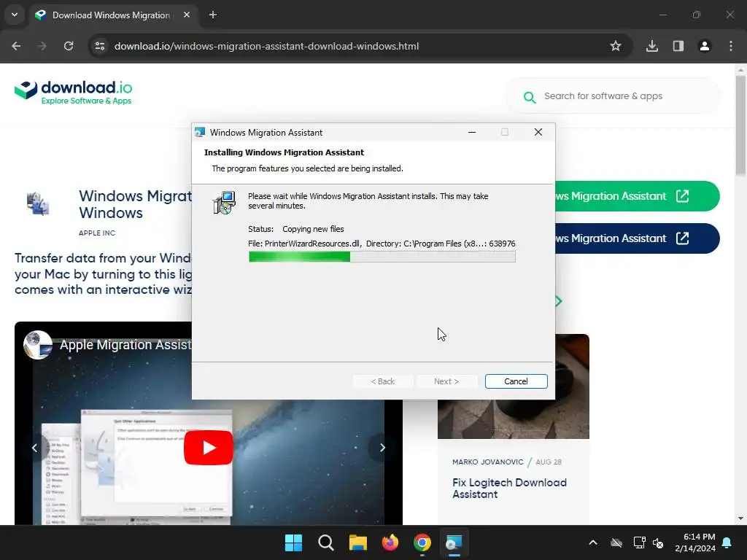Play the Apple Migration Assistant YouTube video
Viewport: 747px width, 560px height.
click(208, 448)
